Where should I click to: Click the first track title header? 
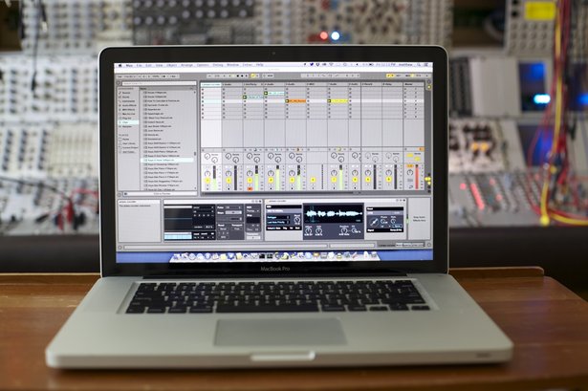(x=210, y=84)
